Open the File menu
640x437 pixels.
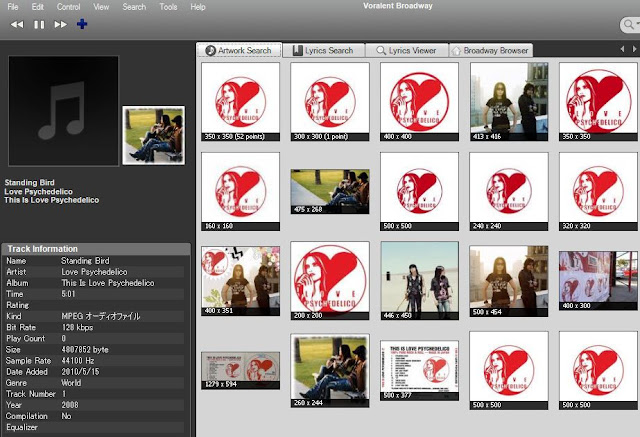[12, 7]
